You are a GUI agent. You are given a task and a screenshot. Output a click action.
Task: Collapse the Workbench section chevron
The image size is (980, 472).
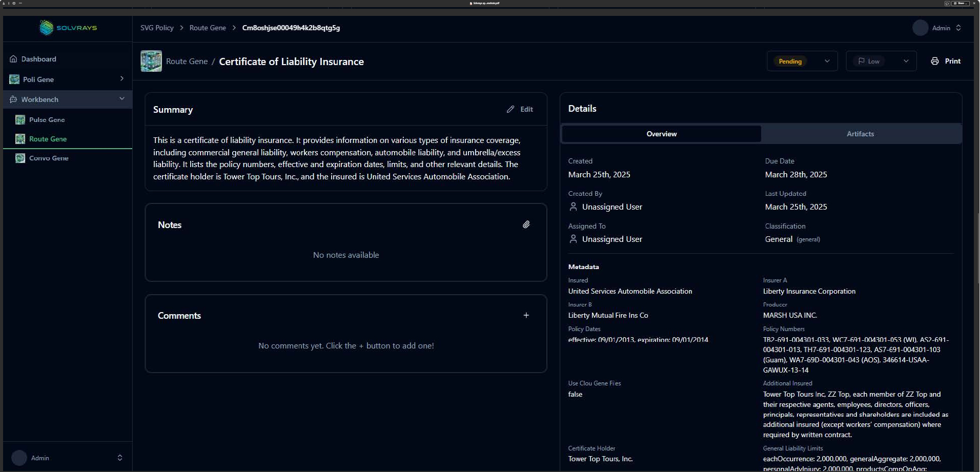(x=121, y=99)
